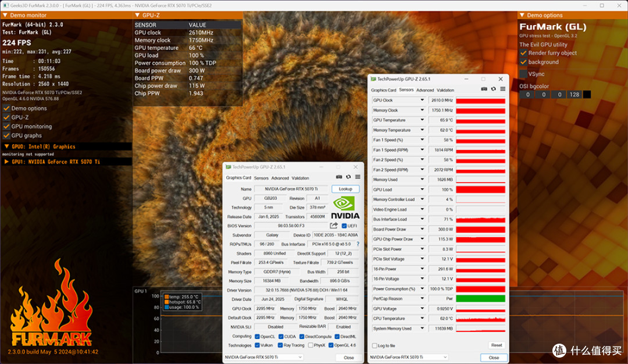Click Close button in Graphics Card window
This screenshot has width=628, height=364.
349,358
